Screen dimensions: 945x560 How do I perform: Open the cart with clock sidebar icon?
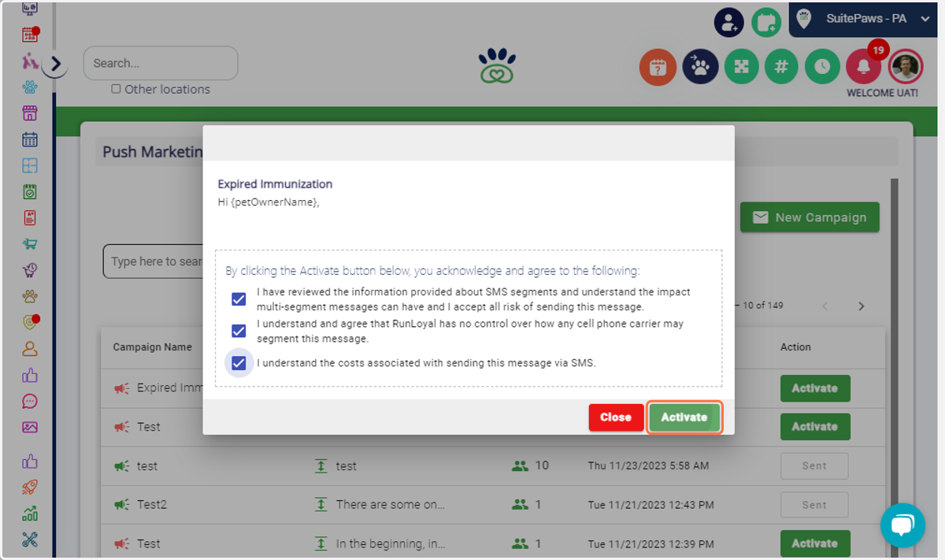(30, 270)
